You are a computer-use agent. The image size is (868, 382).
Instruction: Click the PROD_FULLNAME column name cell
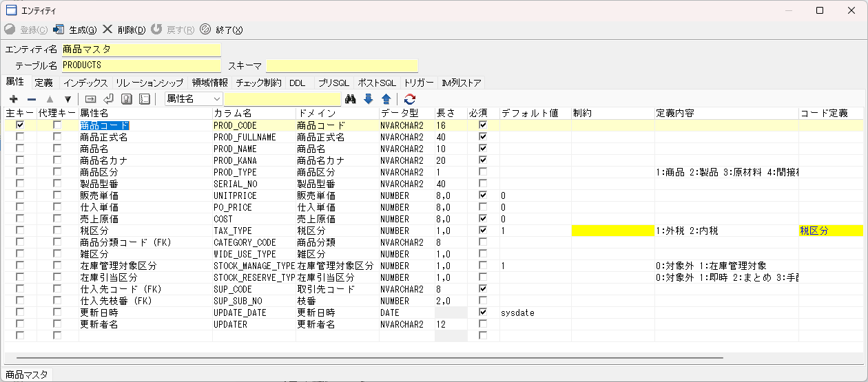(x=254, y=137)
